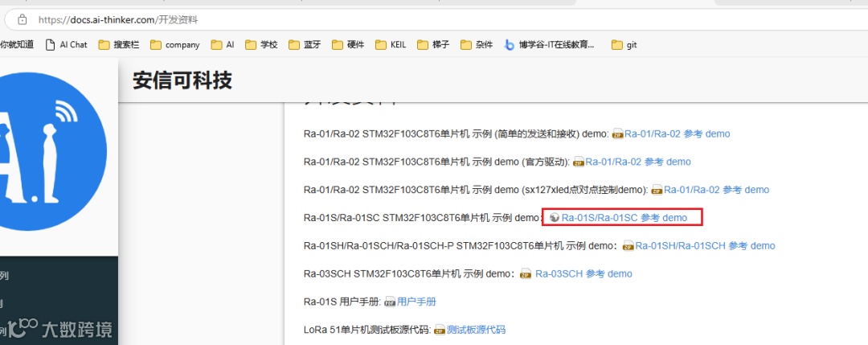Click zip icon before Ra-03SCH 参考 demo

pyautogui.click(x=526, y=274)
